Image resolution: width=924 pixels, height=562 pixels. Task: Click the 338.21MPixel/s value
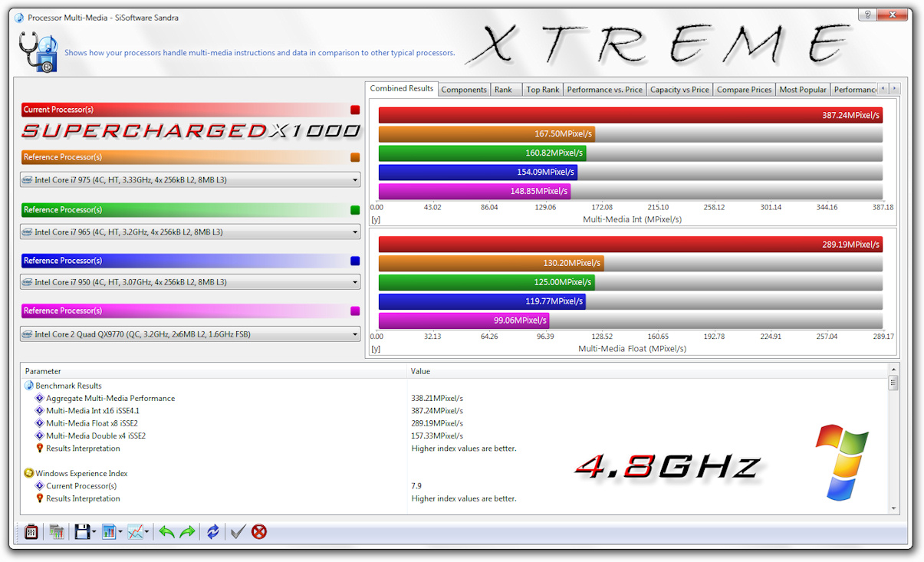tap(437, 399)
